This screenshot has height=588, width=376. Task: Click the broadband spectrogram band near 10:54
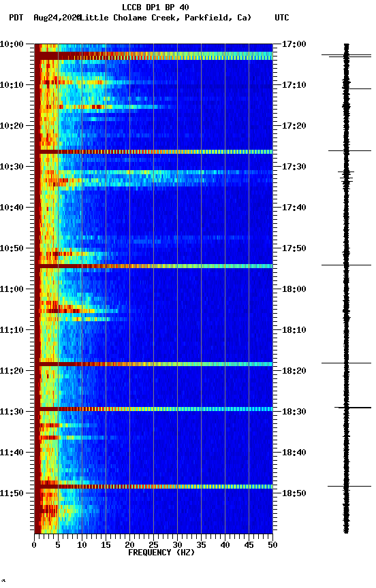coord(153,266)
